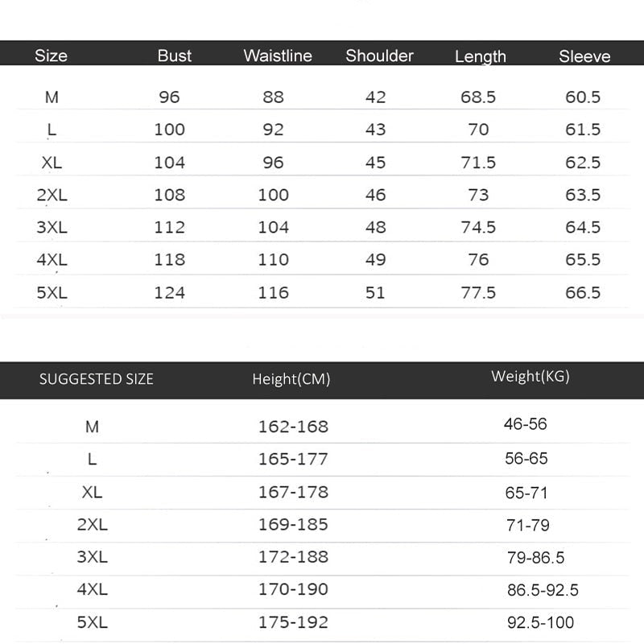Click the 56-65 weight range

click(x=526, y=459)
